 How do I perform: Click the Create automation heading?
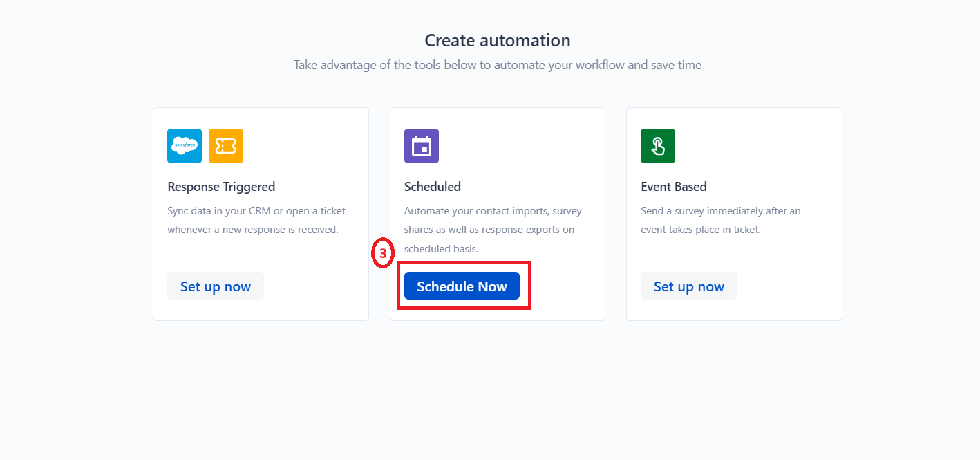[x=498, y=40]
